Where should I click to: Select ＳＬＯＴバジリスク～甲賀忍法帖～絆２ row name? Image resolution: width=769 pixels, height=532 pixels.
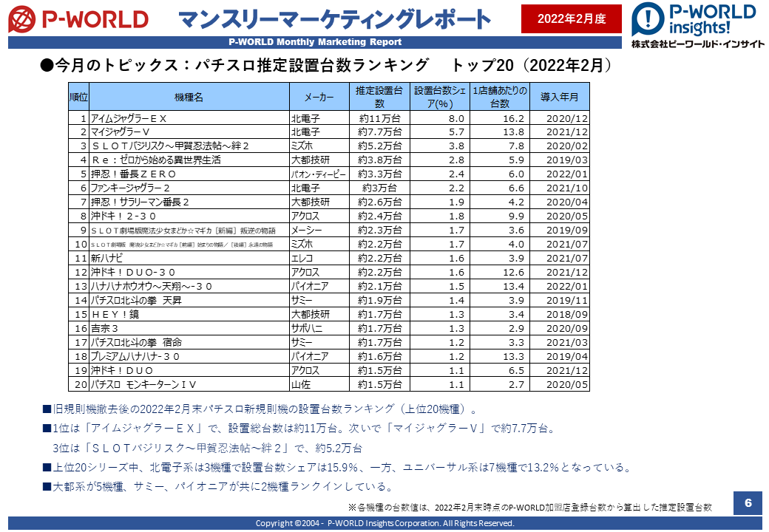tap(170, 146)
